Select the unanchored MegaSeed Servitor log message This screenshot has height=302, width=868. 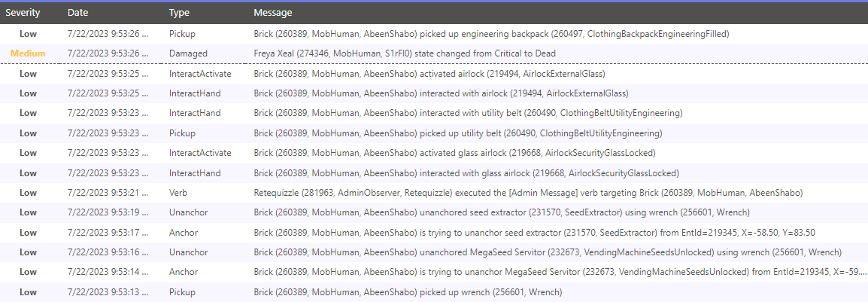[x=548, y=253]
